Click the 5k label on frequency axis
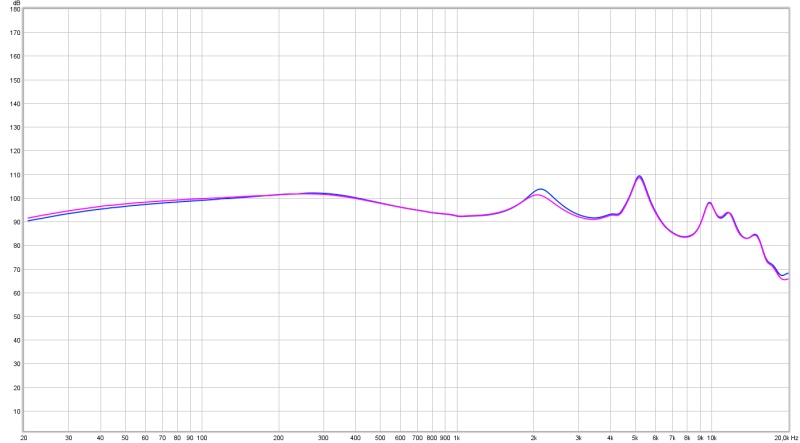Screen dimensions: 800x443 pos(635,438)
